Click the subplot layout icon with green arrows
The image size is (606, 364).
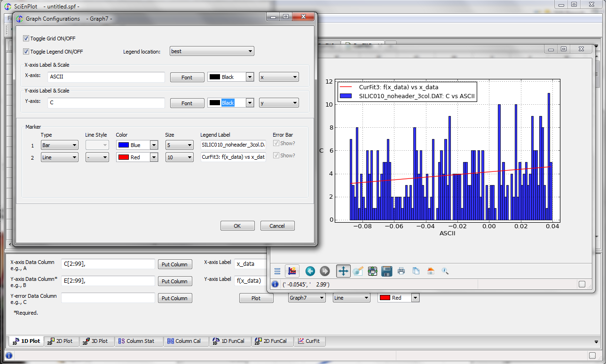tap(373, 271)
